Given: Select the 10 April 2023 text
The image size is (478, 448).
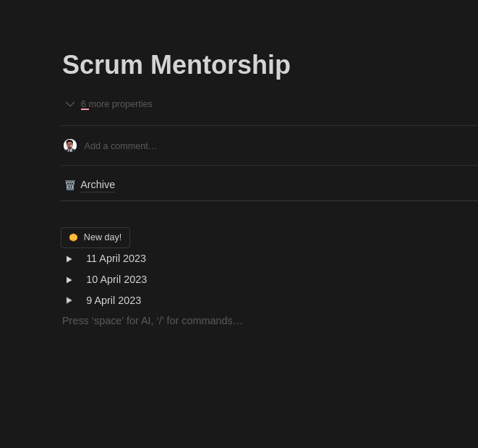Looking at the screenshot, I should (x=116, y=279).
